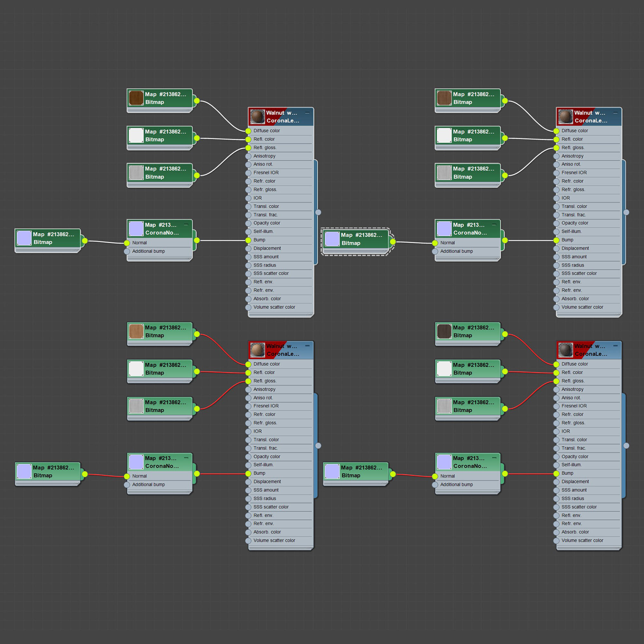Screen dimensions: 644x644
Task: Click the gray Bitmap thumbnail feeding upper-right Refl. gloss.
Action: coord(444,173)
